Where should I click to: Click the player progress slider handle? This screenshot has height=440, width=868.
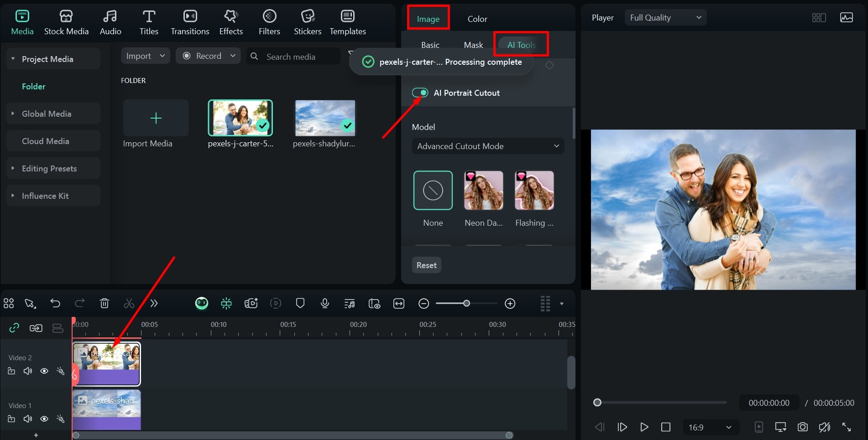click(x=597, y=402)
